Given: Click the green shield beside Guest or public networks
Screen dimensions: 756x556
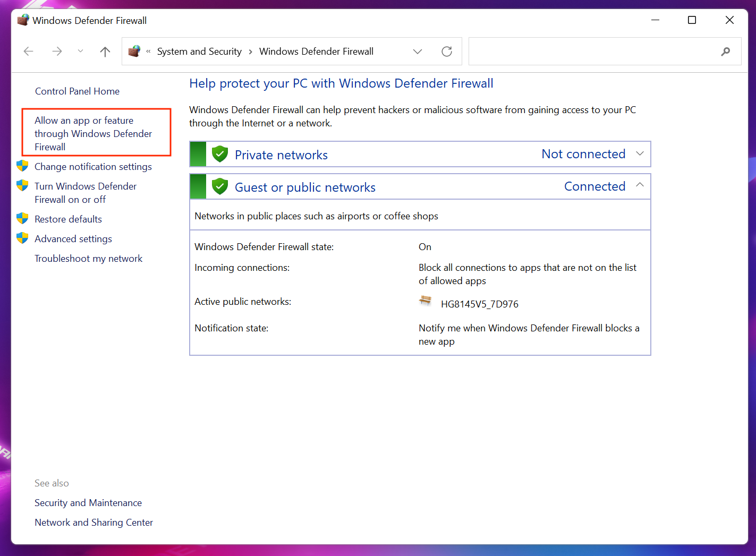Looking at the screenshot, I should (219, 187).
